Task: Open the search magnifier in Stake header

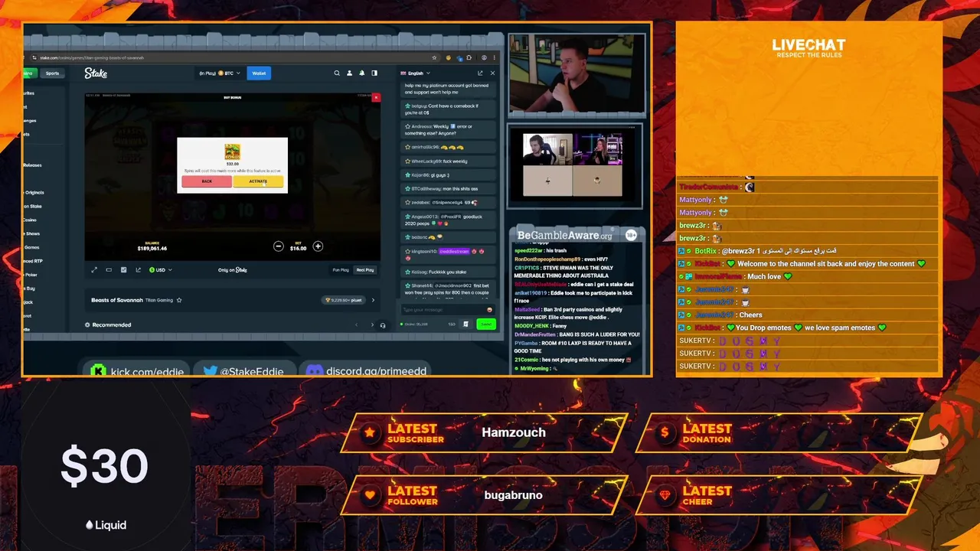Action: [x=337, y=73]
